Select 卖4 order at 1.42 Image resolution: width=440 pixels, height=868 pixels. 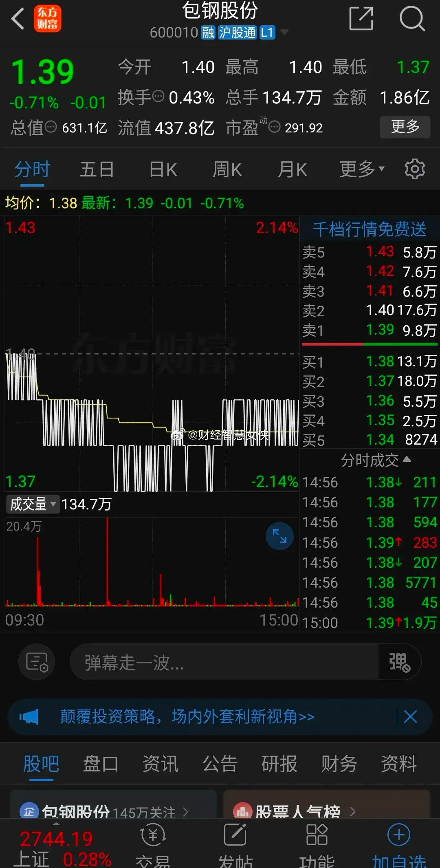pyautogui.click(x=370, y=271)
